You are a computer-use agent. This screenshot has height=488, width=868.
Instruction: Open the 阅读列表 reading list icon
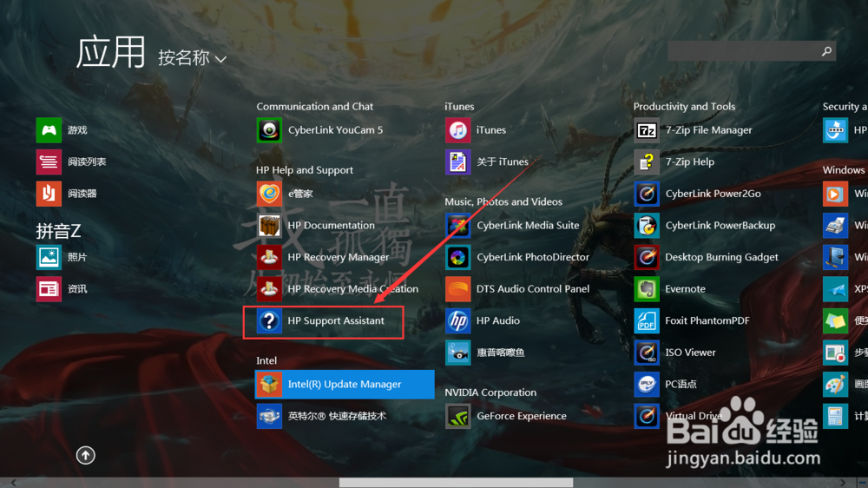[x=49, y=162]
